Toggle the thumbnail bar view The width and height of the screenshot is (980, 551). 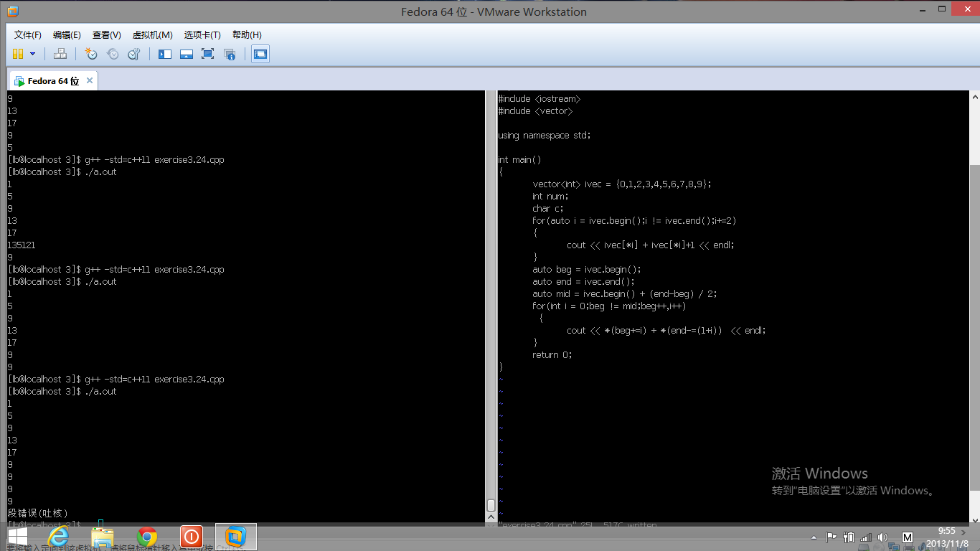click(187, 54)
